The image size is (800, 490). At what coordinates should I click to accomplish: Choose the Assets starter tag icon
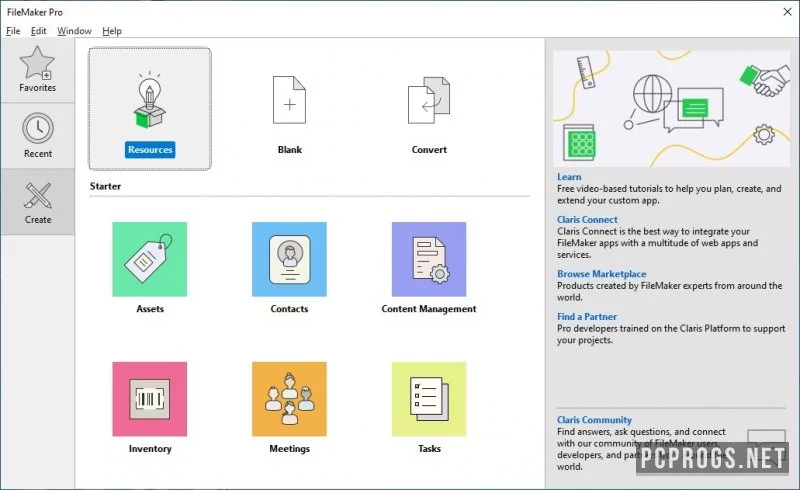tap(149, 259)
